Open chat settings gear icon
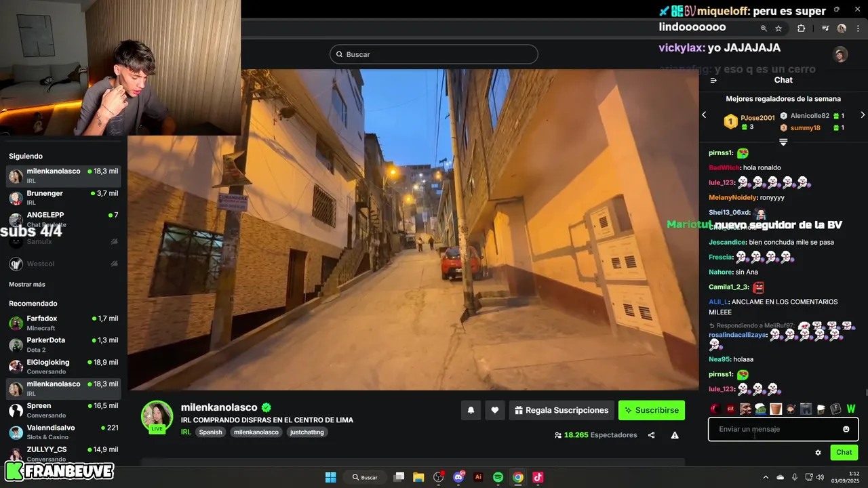Image resolution: width=868 pixels, height=488 pixels. [x=818, y=452]
